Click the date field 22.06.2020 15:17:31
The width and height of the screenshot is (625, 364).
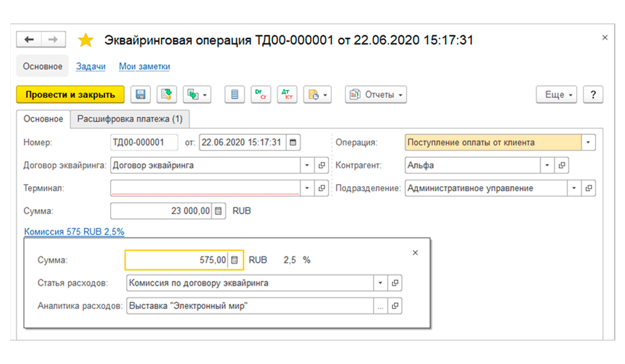242,142
